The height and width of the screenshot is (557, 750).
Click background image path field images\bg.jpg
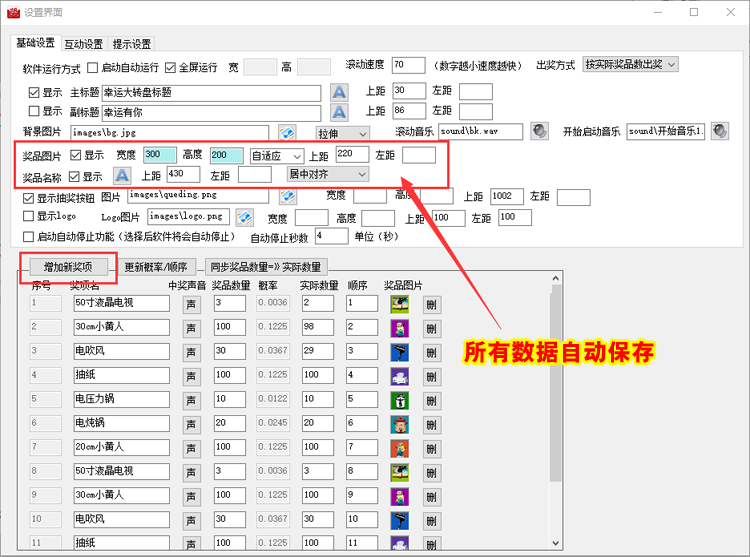169,133
